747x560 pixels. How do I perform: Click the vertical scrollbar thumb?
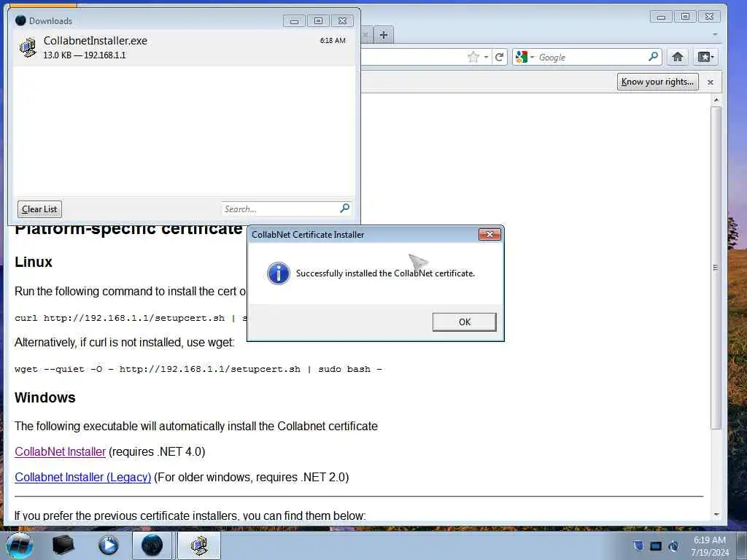coord(716,268)
